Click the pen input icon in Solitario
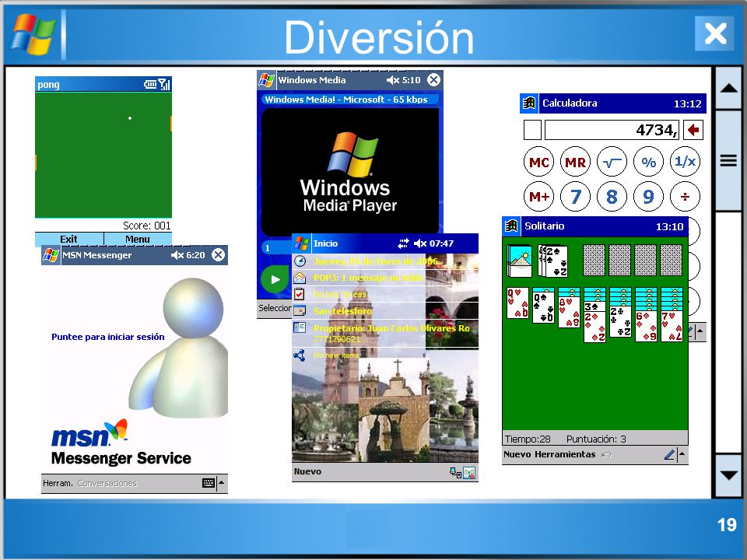This screenshot has height=560, width=747. 669,454
